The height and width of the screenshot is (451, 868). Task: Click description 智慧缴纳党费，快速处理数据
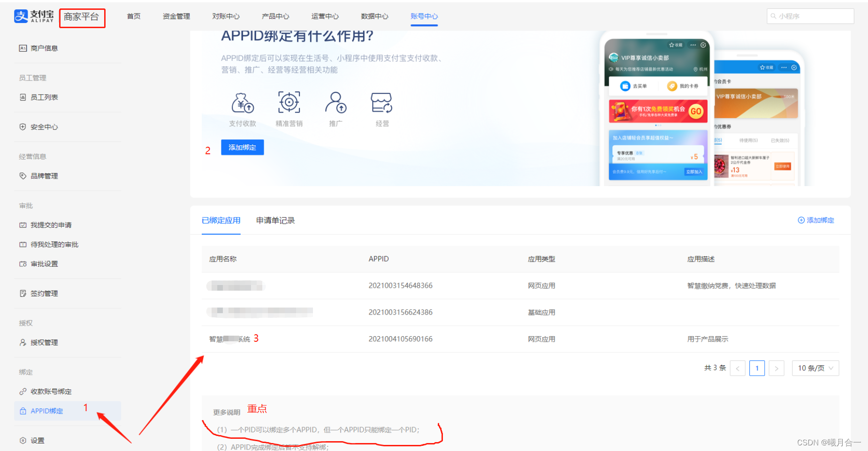[731, 286]
